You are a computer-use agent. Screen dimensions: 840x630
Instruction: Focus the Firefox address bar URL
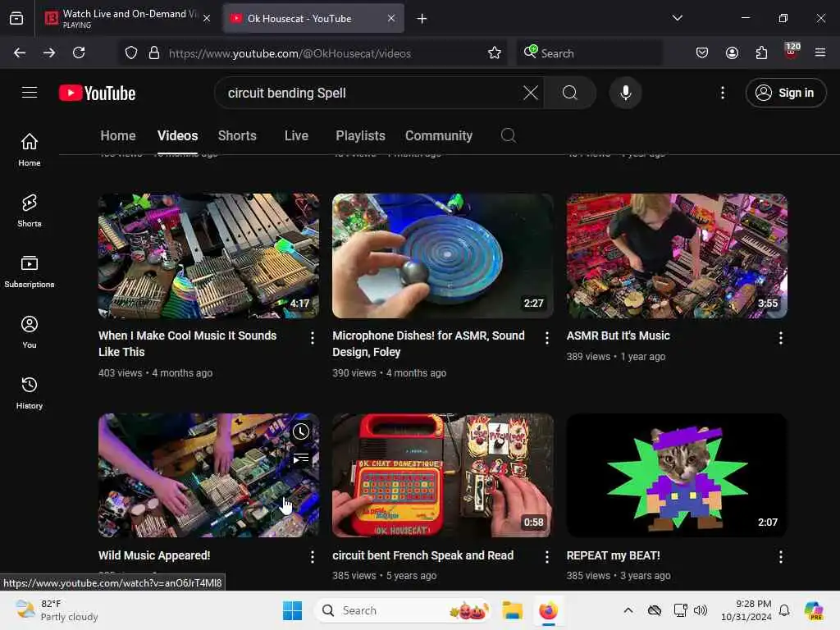click(290, 53)
